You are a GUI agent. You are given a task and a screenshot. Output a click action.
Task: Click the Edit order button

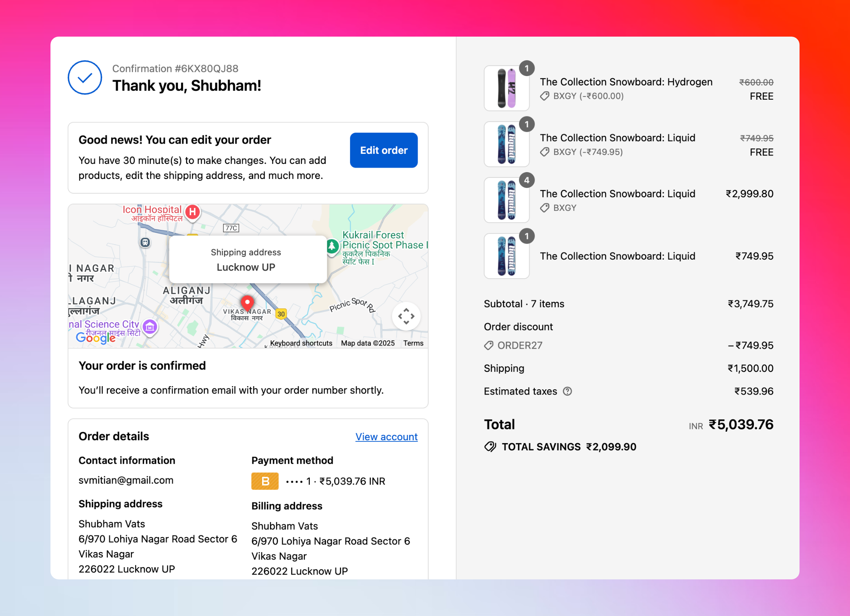coord(383,150)
